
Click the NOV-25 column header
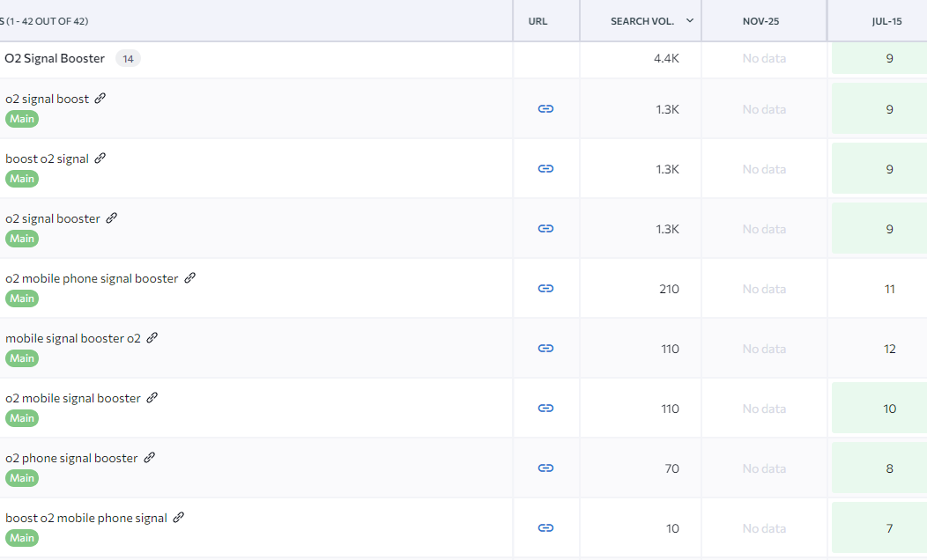click(760, 21)
